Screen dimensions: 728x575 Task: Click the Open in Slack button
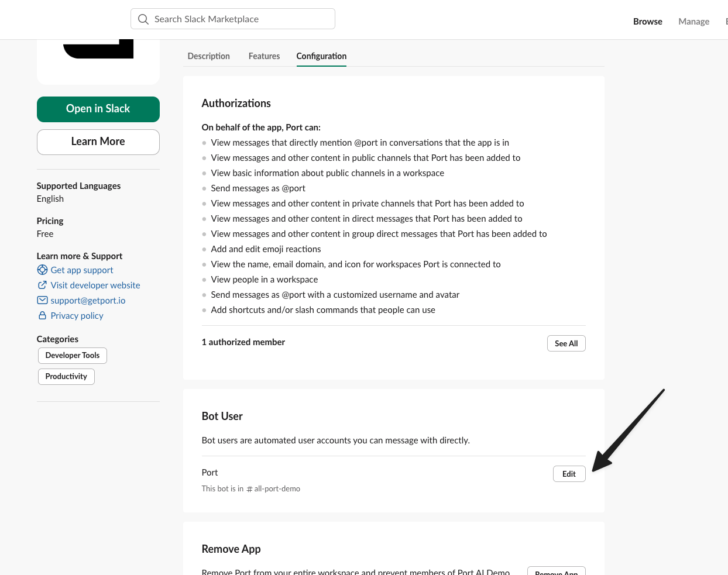pos(98,109)
